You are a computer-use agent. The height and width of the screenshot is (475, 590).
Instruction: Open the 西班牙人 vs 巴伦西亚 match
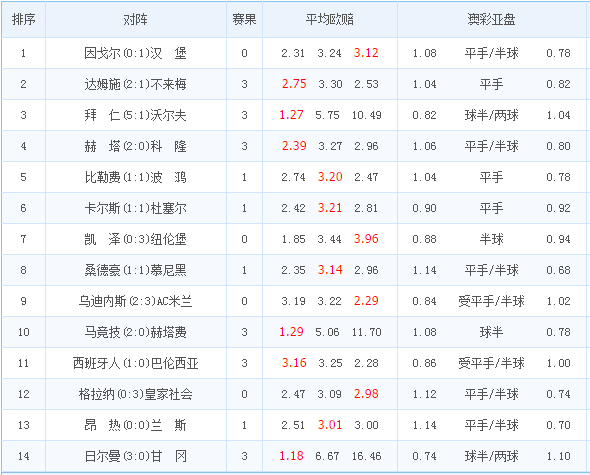(135, 363)
